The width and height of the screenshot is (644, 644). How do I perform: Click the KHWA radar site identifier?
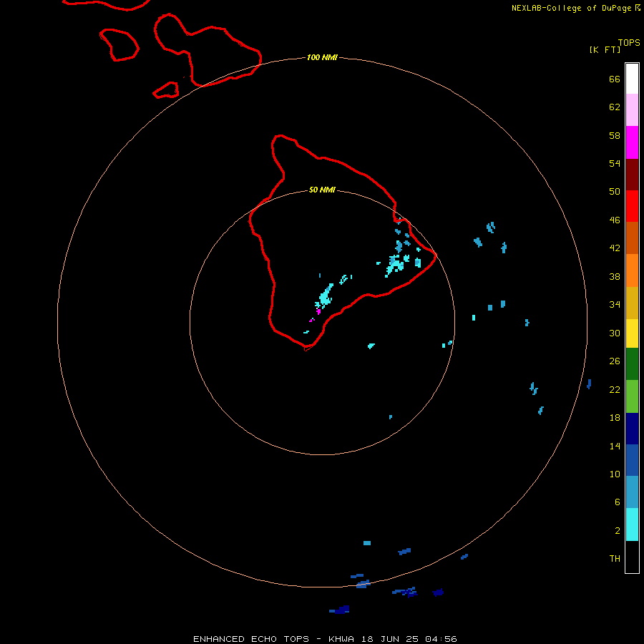click(x=341, y=639)
